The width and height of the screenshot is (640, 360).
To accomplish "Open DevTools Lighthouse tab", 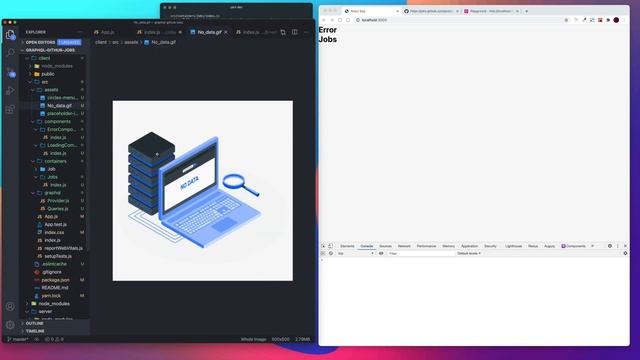I will [x=513, y=246].
